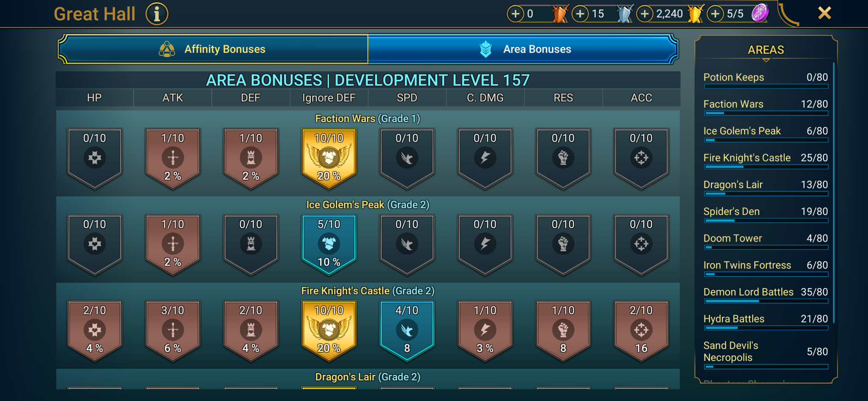Viewport: 868px width, 401px height.
Task: Open the Great Hall info icon
Action: point(157,14)
